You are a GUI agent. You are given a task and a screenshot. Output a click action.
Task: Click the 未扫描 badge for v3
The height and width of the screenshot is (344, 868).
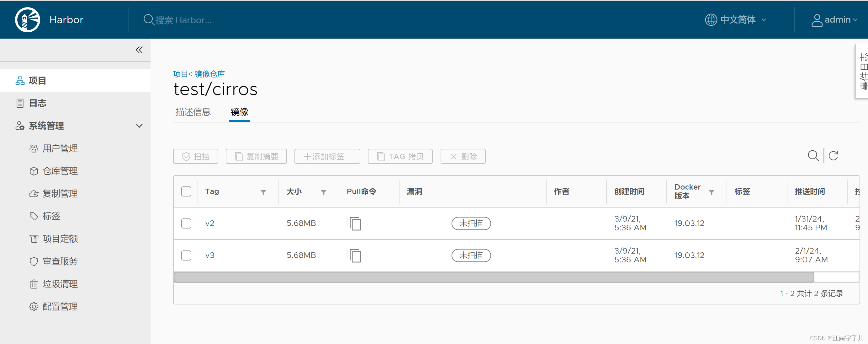point(471,255)
